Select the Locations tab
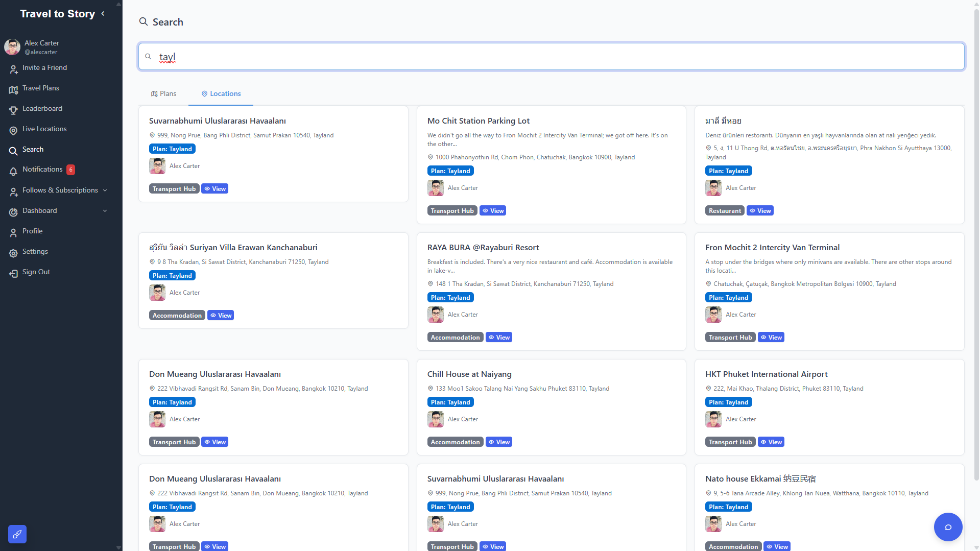This screenshot has width=980, height=551. (221, 94)
